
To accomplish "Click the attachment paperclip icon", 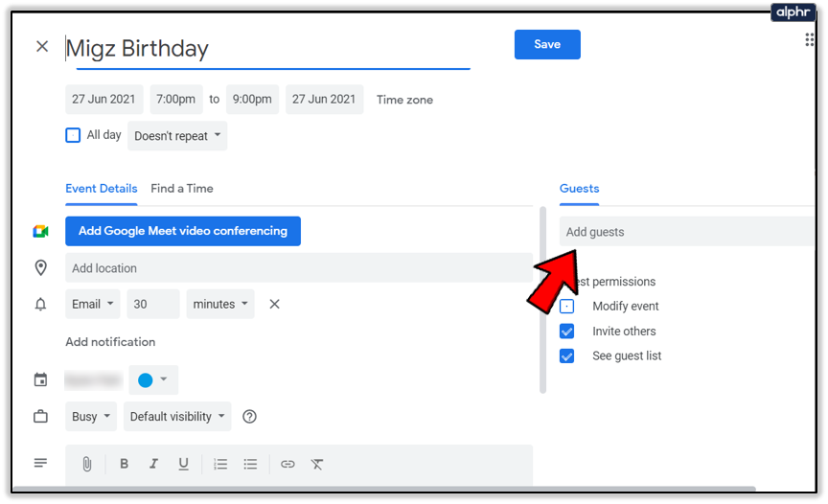I will pyautogui.click(x=86, y=464).
